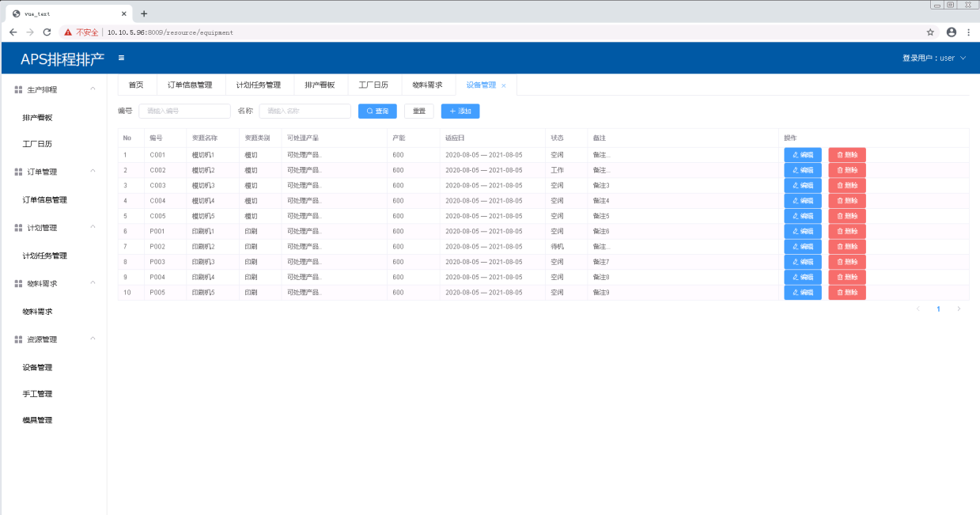Collapse the 计划管理 sidebar section

93,228
